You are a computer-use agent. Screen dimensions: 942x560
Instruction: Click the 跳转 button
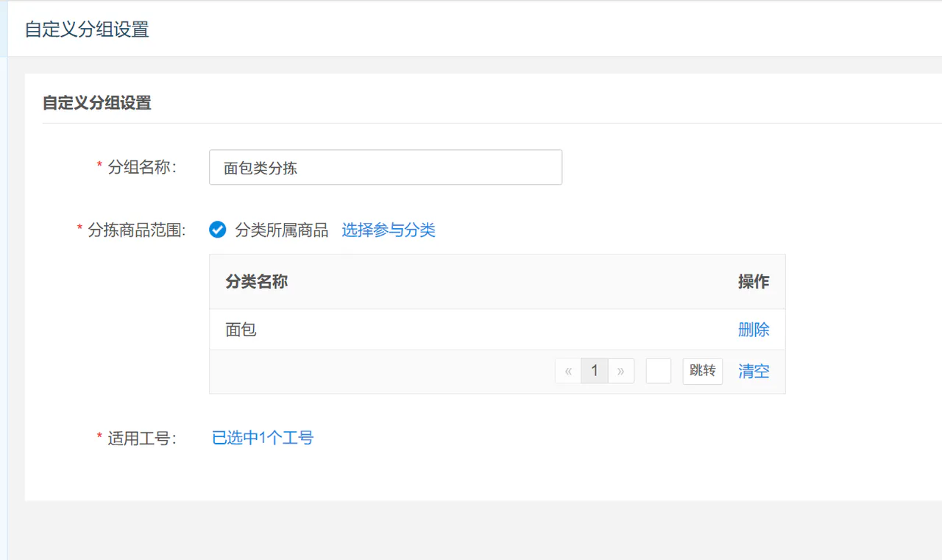703,372
